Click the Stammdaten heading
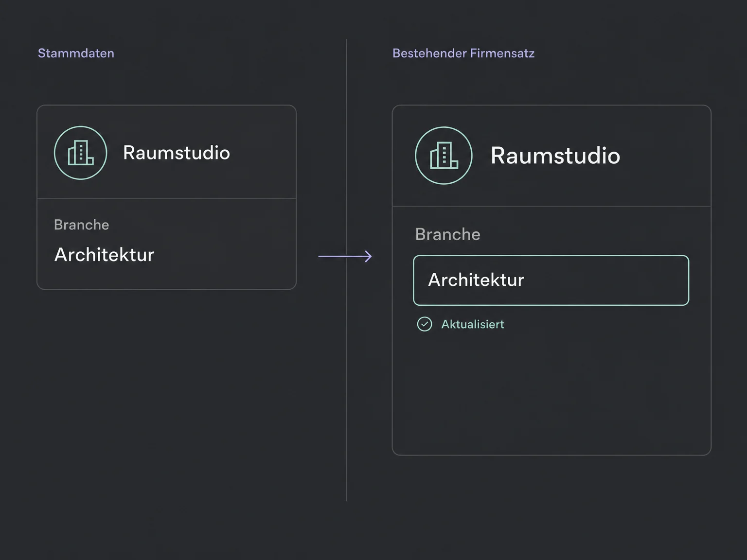This screenshot has width=747, height=560. pyautogui.click(x=76, y=53)
